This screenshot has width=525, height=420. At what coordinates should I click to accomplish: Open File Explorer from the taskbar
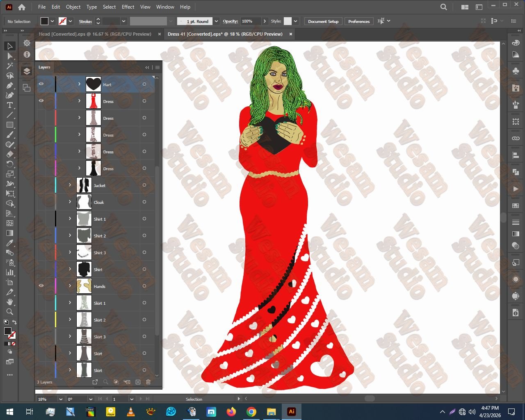point(272,411)
